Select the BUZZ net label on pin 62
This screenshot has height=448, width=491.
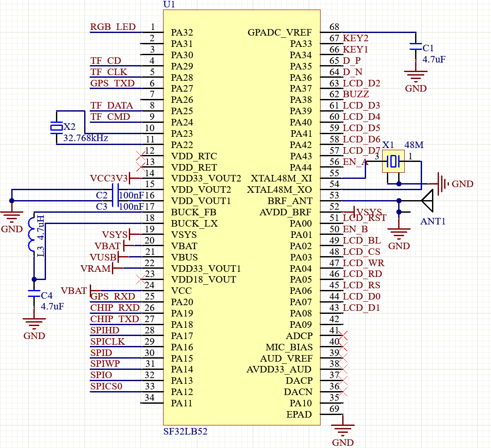point(356,94)
